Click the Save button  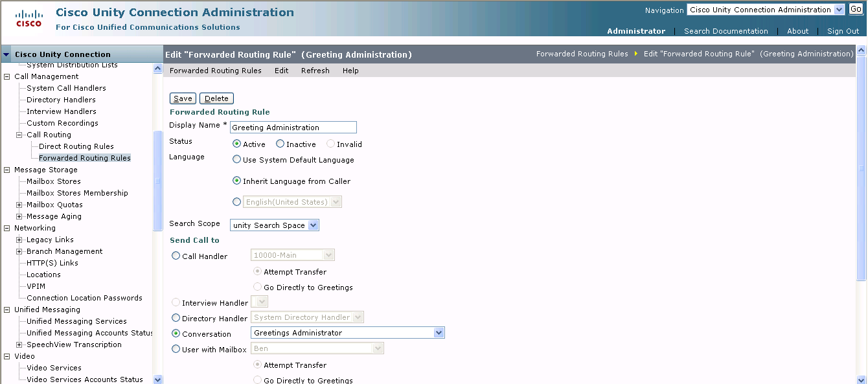pos(183,98)
